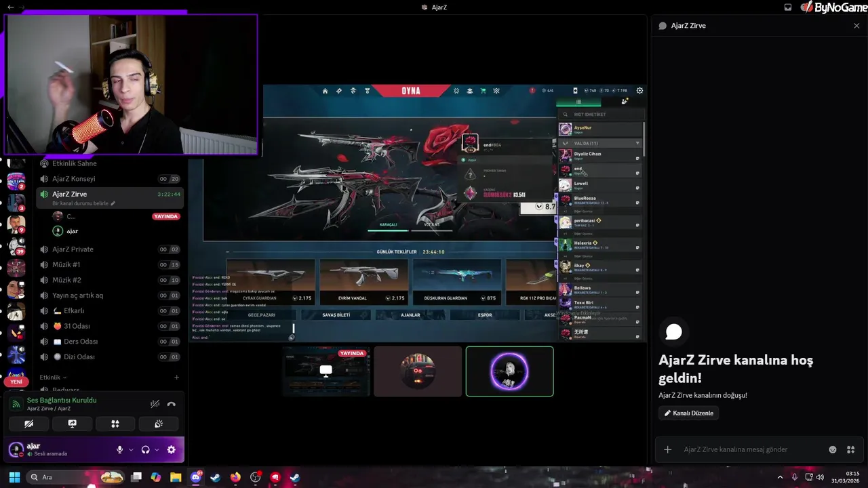Viewport: 868px width, 488px height.
Task: Join the AjarZ Konseyi voice channel
Action: point(110,179)
